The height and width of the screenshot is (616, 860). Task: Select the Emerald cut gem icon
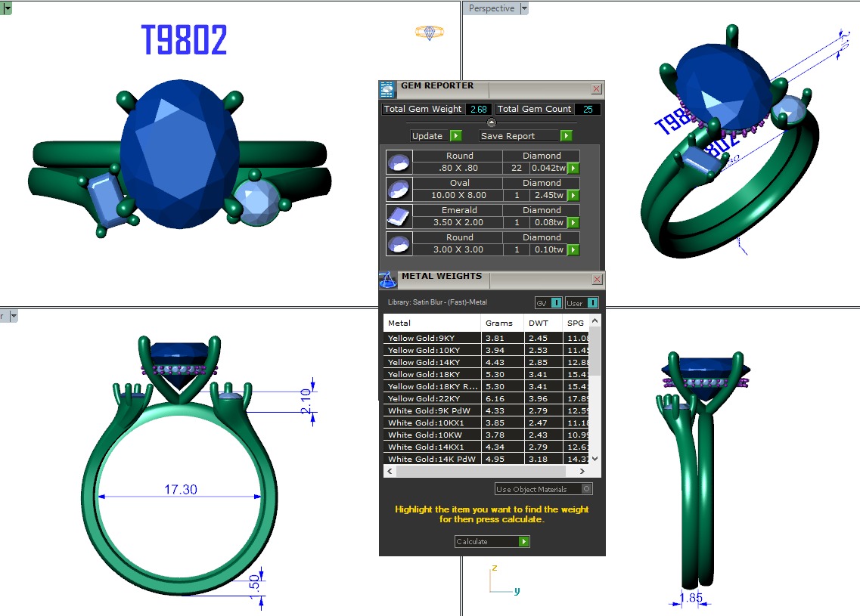(399, 216)
